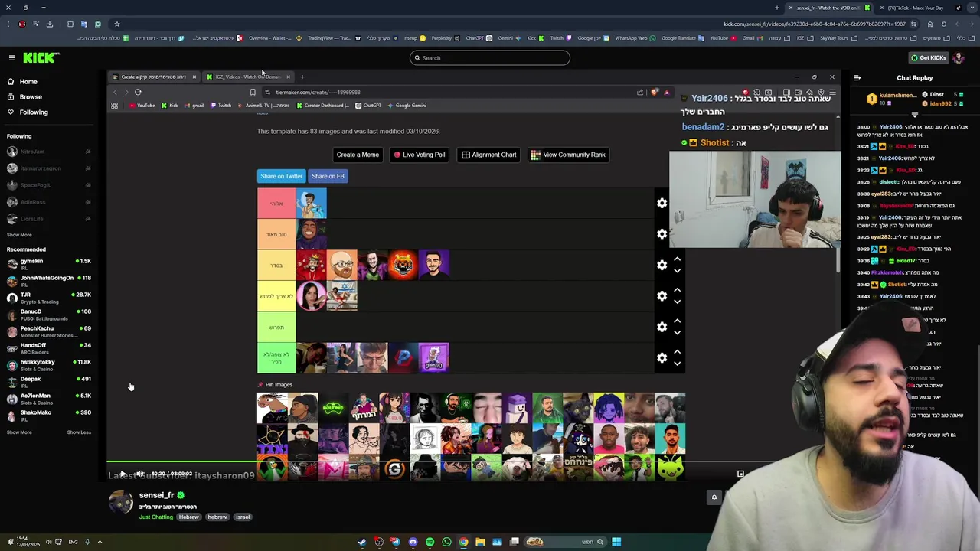The height and width of the screenshot is (551, 980).
Task: Open JohnWhatsGoingOn recommended channel
Action: point(49,281)
